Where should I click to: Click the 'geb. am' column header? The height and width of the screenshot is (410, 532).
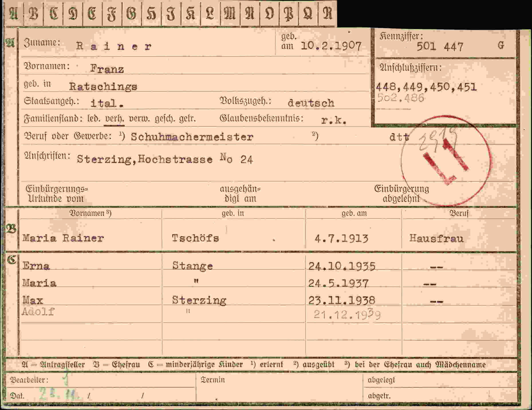[354, 213]
